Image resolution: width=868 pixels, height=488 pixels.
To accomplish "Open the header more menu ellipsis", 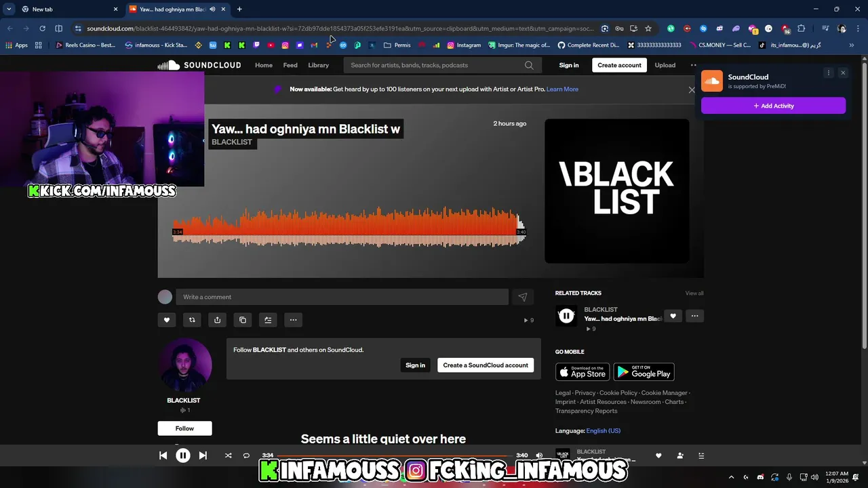I will tap(693, 65).
